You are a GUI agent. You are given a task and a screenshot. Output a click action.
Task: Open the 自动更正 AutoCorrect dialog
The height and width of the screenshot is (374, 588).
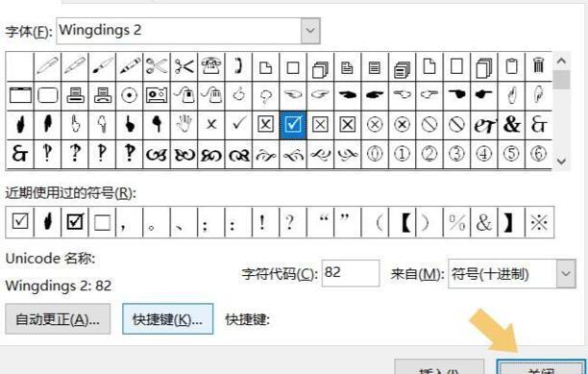click(x=58, y=319)
